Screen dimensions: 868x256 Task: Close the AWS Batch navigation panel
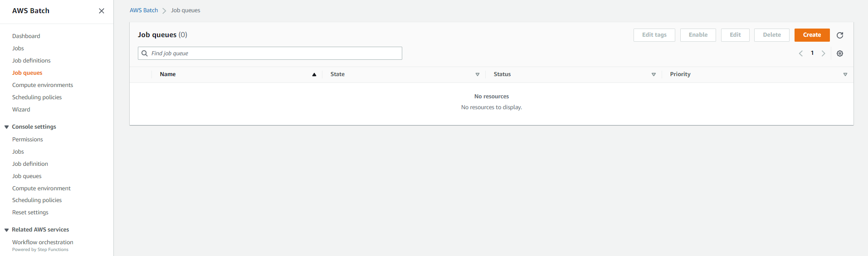pyautogui.click(x=102, y=11)
